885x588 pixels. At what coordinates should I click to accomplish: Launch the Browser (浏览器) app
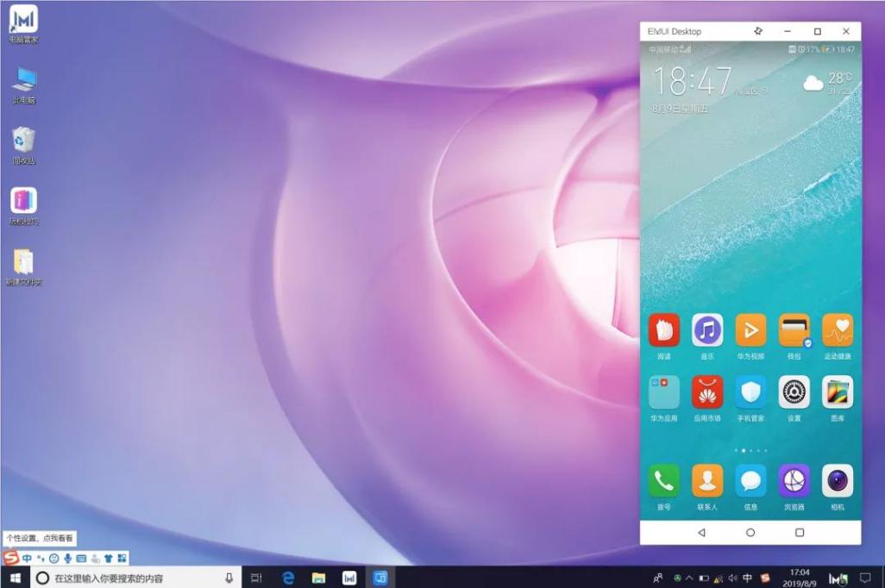point(793,479)
